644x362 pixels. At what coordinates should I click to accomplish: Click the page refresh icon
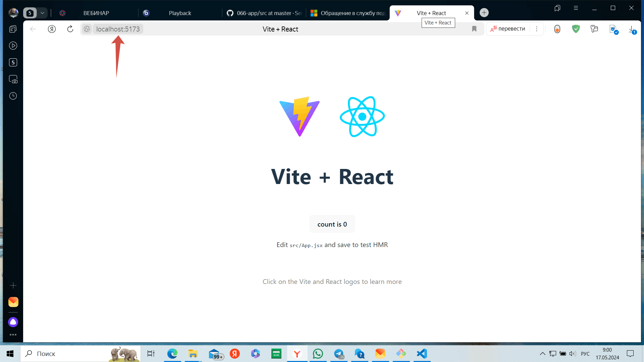tap(70, 29)
